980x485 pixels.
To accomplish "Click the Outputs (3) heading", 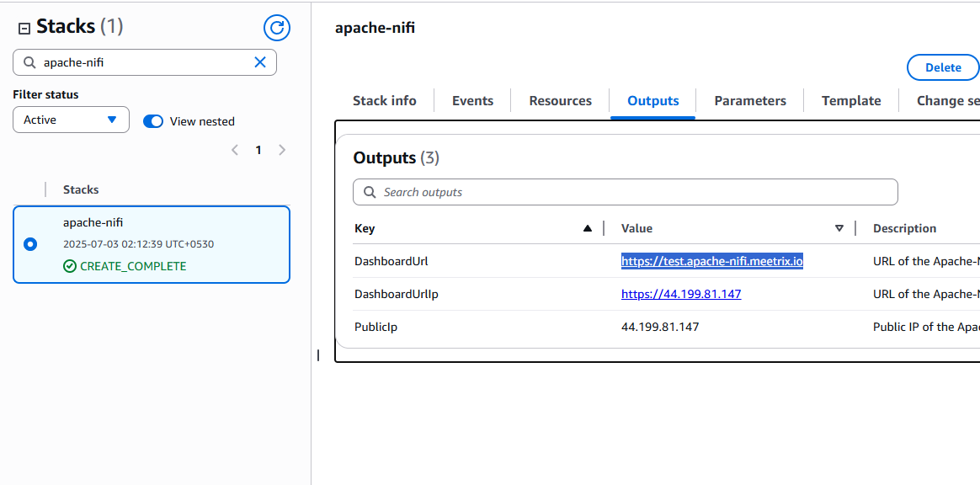I will tap(397, 158).
